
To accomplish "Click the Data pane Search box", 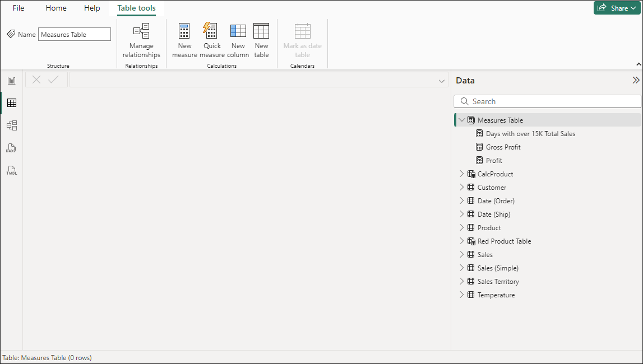I will pyautogui.click(x=548, y=101).
